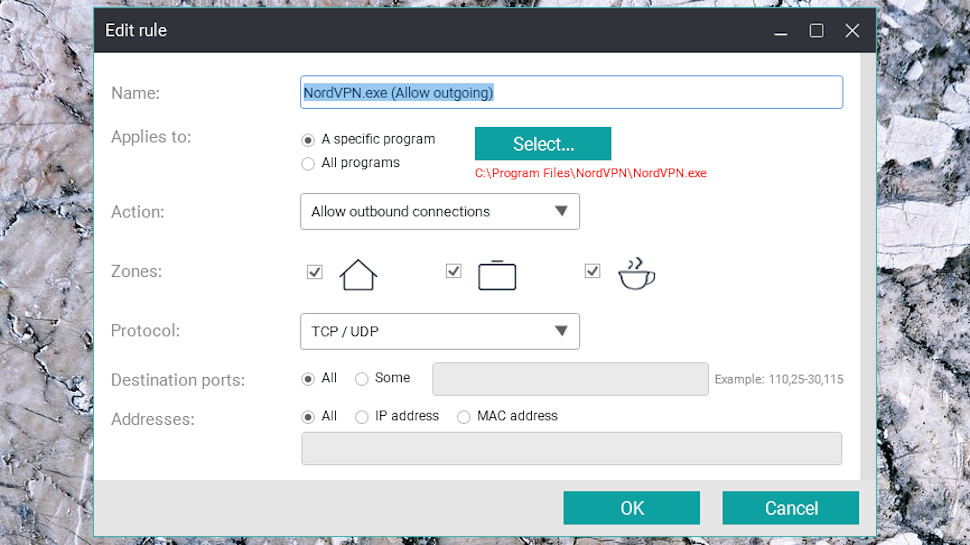The width and height of the screenshot is (970, 545).
Task: Maximize the Edit rule window
Action: coord(817,30)
